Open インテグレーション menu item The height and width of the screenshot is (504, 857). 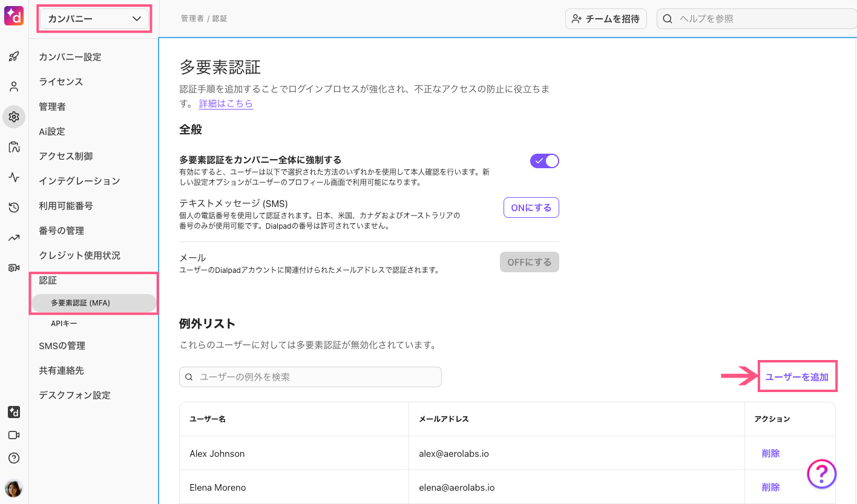pyautogui.click(x=79, y=181)
